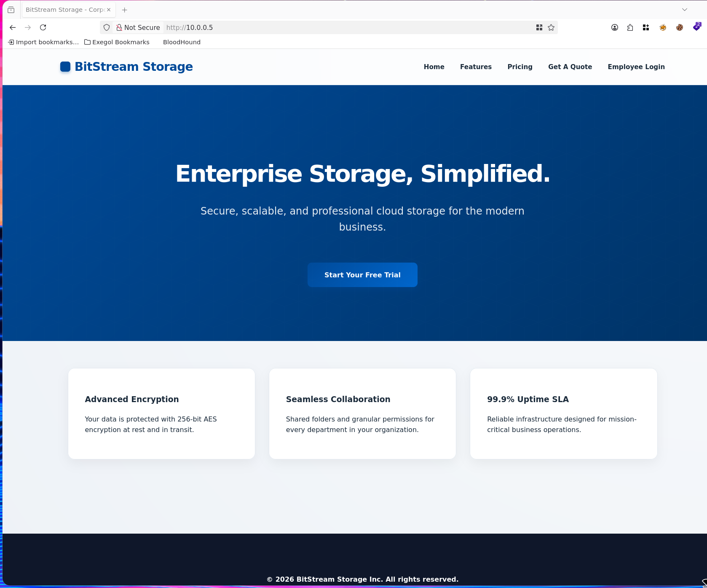
Task: Close the BitStream Storage tab
Action: [109, 10]
